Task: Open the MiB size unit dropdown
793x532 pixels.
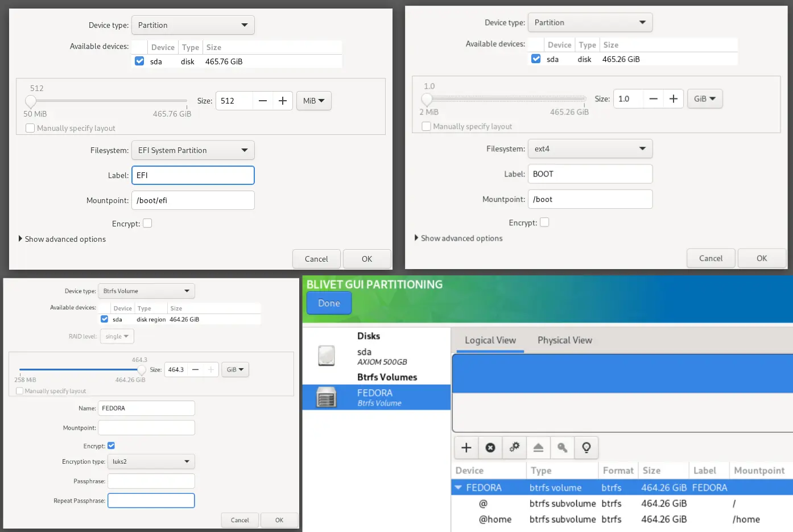Action: click(x=314, y=101)
